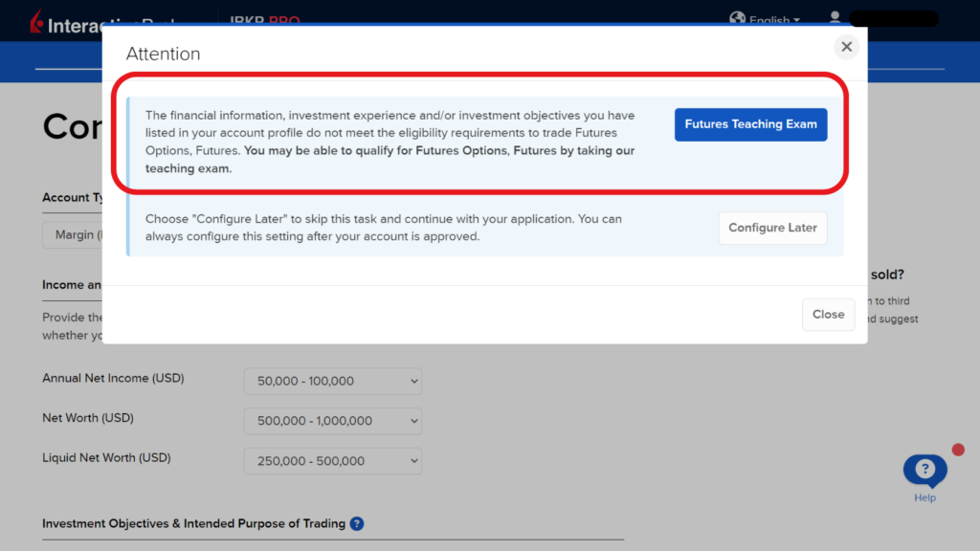Click the Futures Teaching Exam button
This screenshot has height=551, width=980.
pos(750,124)
